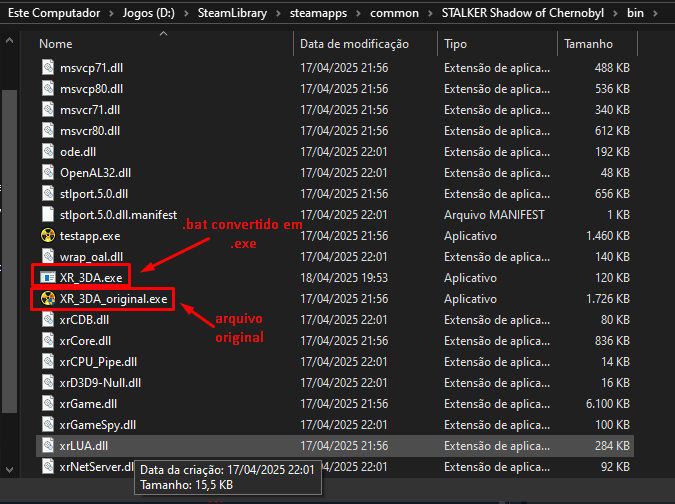Screen dimensions: 675x504
Task: Expand the chevron after Este Computador
Action: pos(111,13)
